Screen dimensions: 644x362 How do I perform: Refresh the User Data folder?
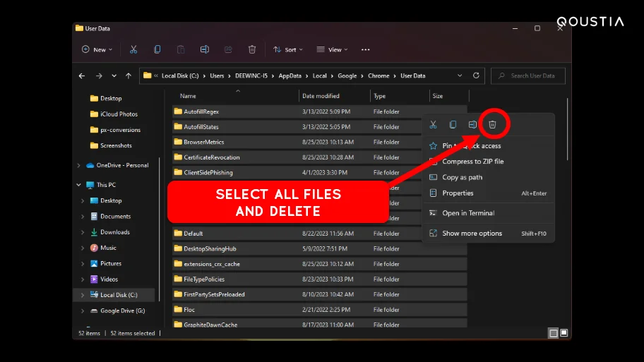pos(476,76)
